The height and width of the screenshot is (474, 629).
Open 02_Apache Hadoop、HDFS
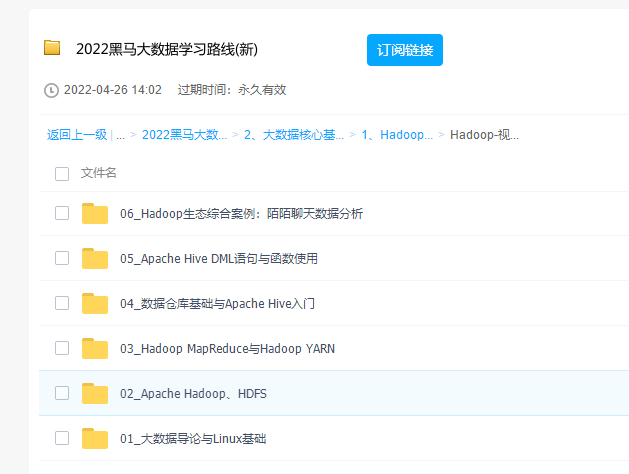click(193, 393)
